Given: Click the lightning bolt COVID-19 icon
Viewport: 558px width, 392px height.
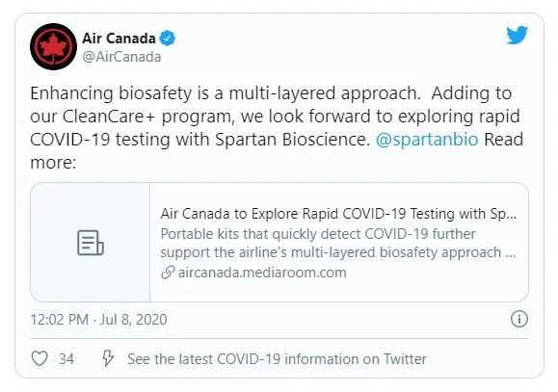Looking at the screenshot, I should (x=108, y=358).
